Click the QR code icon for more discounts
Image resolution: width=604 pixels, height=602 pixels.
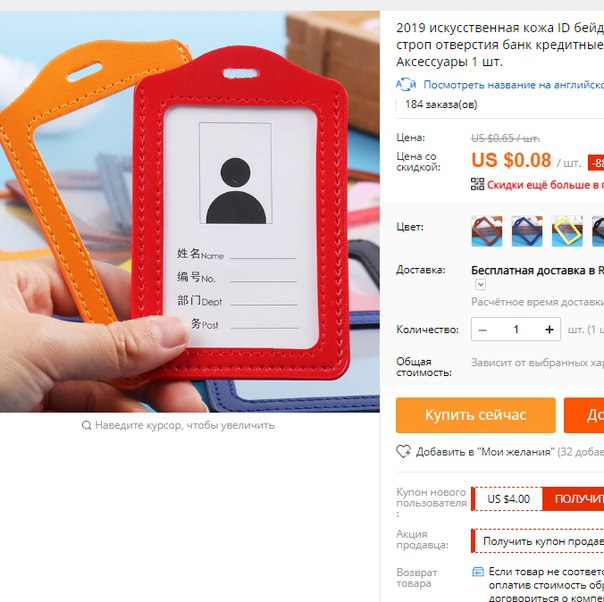tap(477, 184)
